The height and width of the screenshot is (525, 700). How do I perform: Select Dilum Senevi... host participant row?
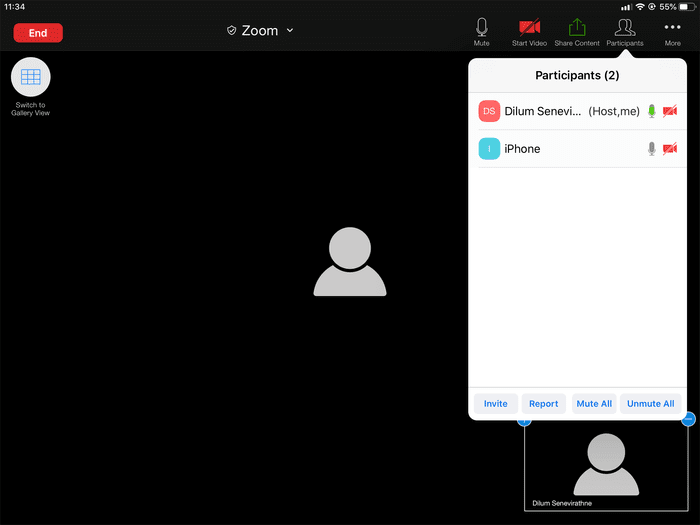pos(577,111)
